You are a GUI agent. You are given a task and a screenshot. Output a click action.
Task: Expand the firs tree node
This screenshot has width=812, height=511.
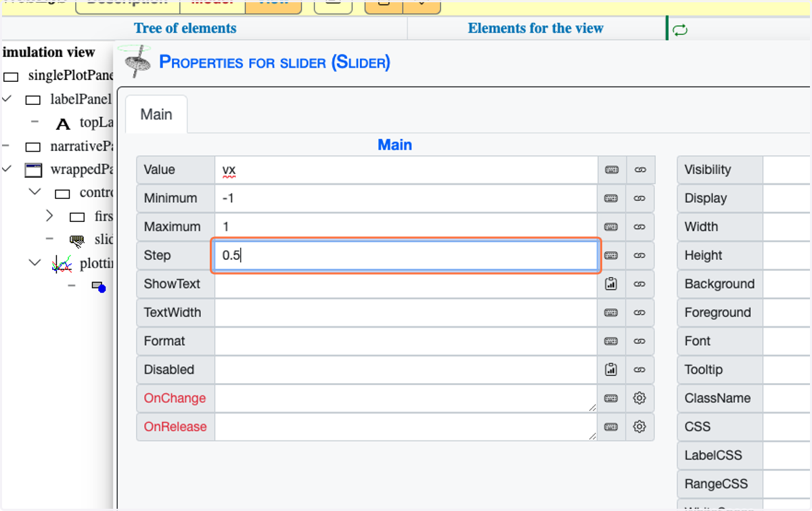pos(49,216)
